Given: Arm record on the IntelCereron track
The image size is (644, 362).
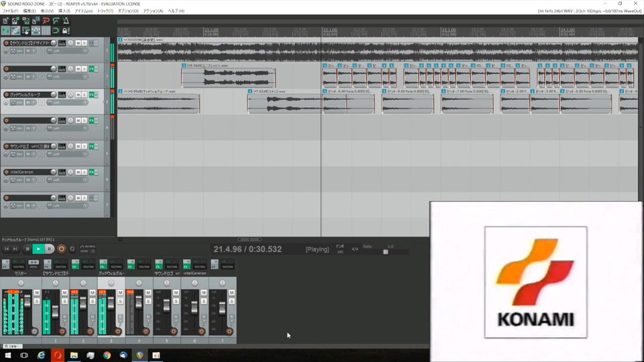Looking at the screenshot, I should [x=6, y=172].
